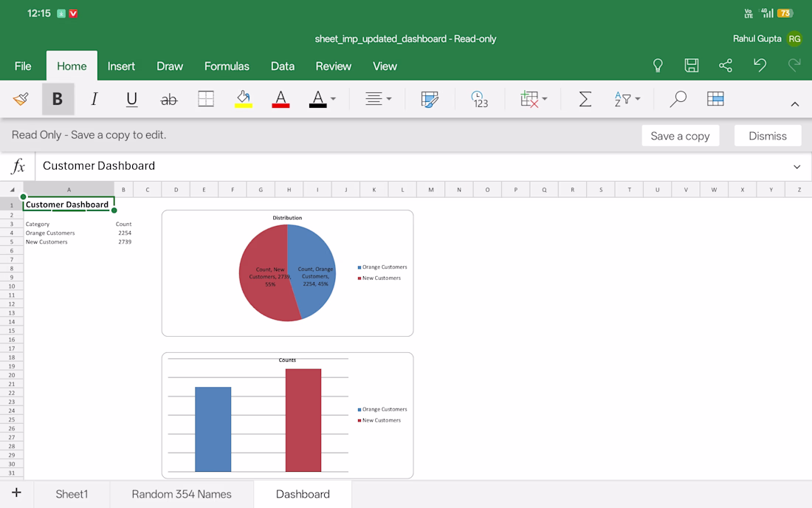Screen dimensions: 812x508
Task: Switch to the Data tab
Action: pyautogui.click(x=283, y=66)
